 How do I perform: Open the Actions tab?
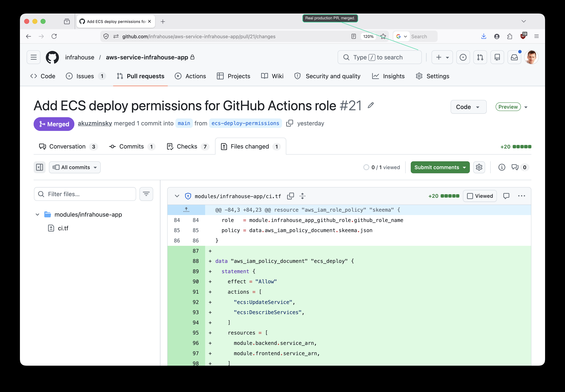coord(190,76)
